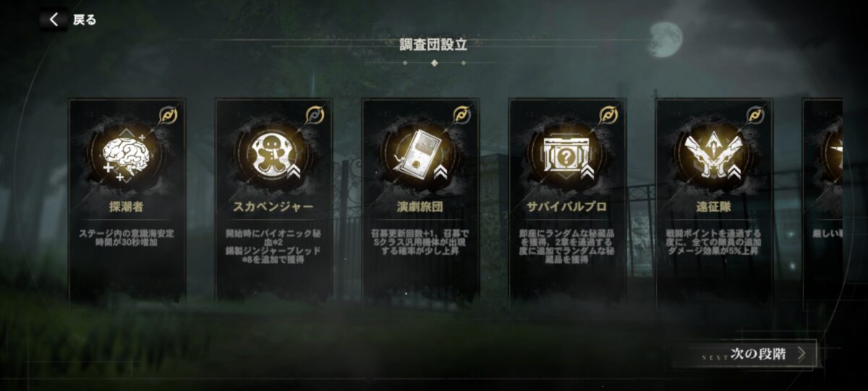The width and height of the screenshot is (868, 391).
Task: Click the 調査団設立 header title
Action: (433, 43)
